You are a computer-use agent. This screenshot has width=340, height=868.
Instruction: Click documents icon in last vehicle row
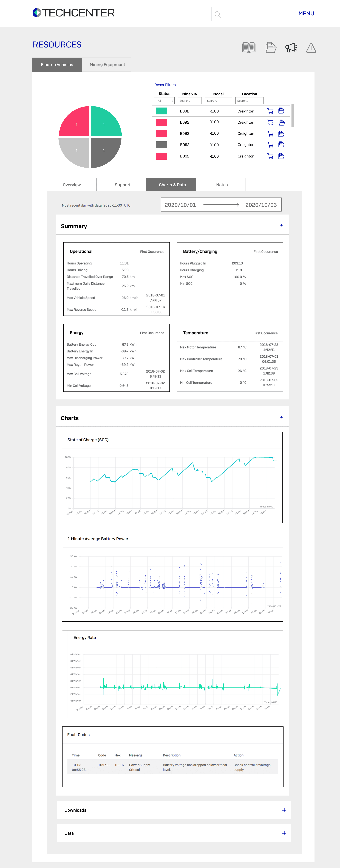coord(281,156)
